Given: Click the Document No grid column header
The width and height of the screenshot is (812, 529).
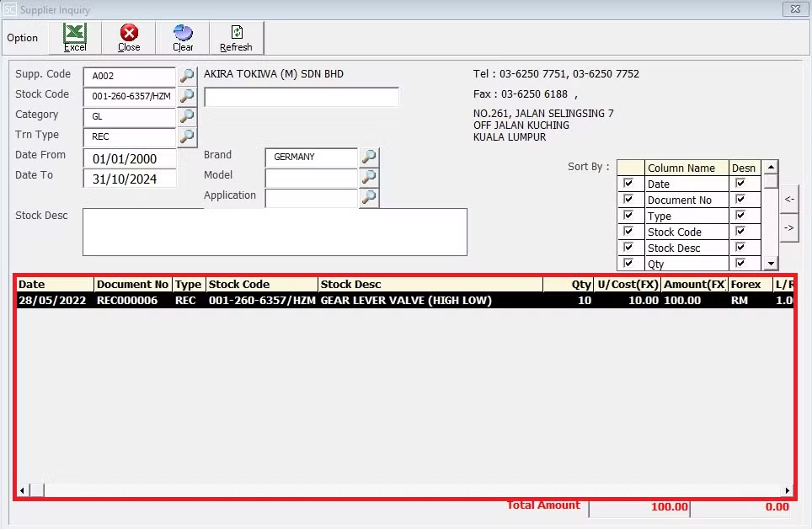Looking at the screenshot, I should pyautogui.click(x=133, y=285).
